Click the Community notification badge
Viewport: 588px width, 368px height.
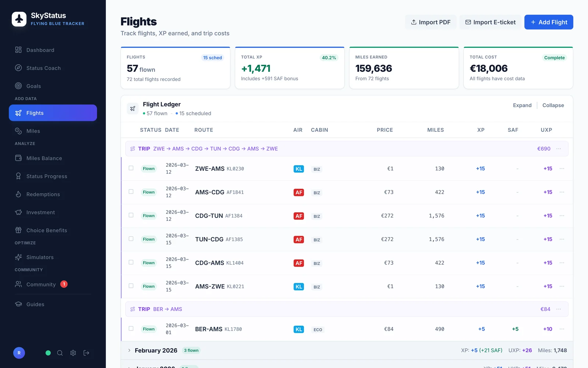64,284
